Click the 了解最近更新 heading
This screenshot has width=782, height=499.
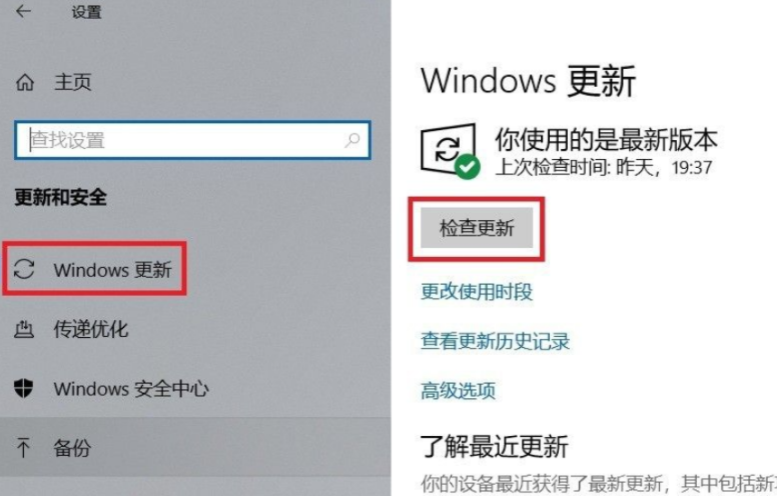coord(494,446)
